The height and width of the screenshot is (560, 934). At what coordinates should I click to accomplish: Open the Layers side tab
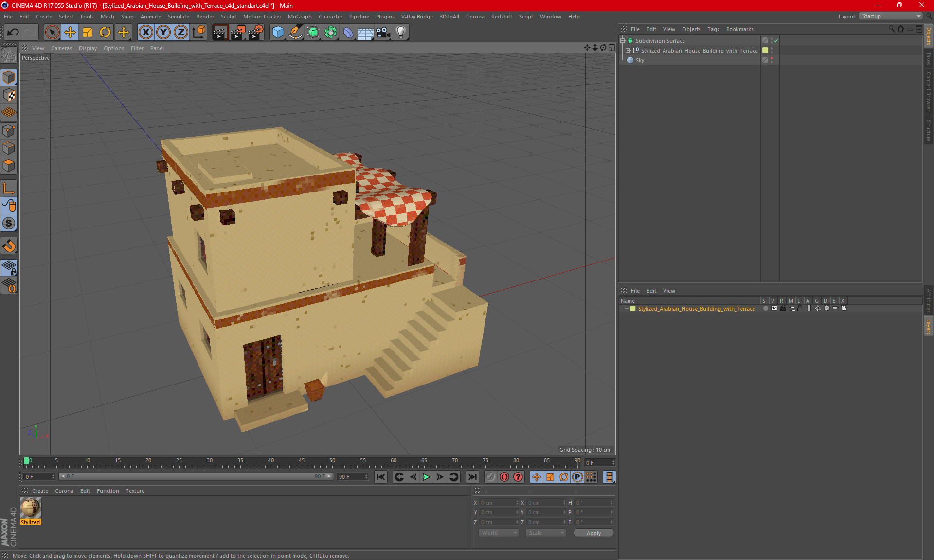(x=928, y=326)
